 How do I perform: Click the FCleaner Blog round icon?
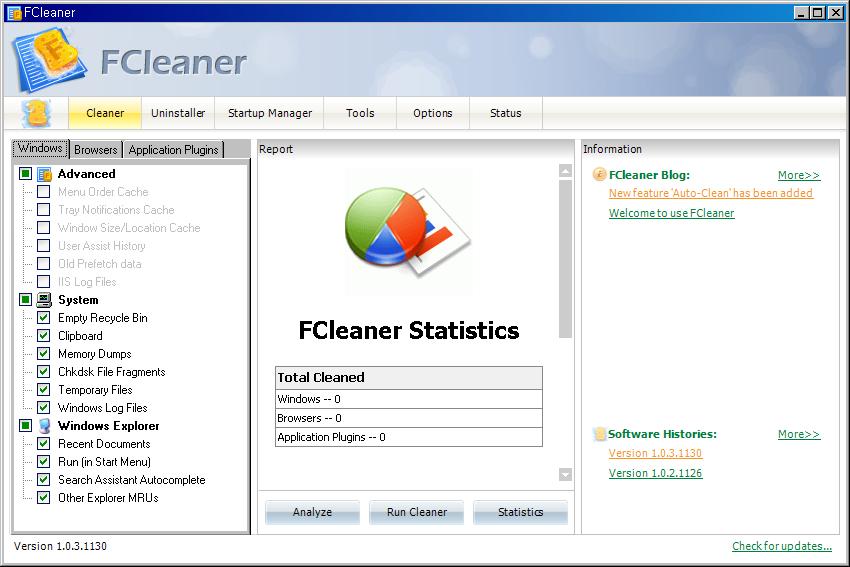[599, 174]
